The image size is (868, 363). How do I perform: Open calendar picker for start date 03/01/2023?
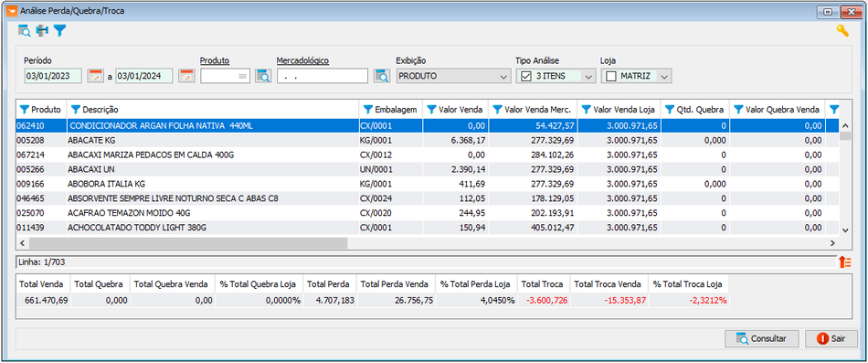[x=96, y=76]
